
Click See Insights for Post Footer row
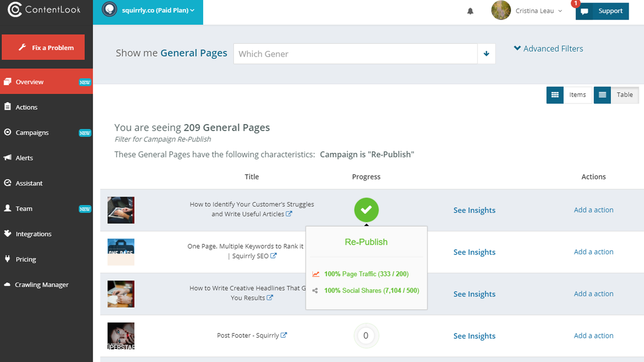474,336
